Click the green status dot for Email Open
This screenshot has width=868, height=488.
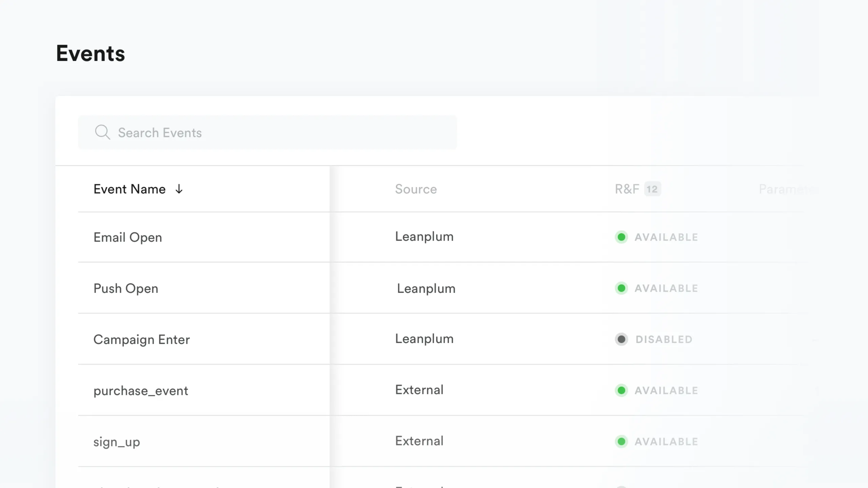(621, 237)
